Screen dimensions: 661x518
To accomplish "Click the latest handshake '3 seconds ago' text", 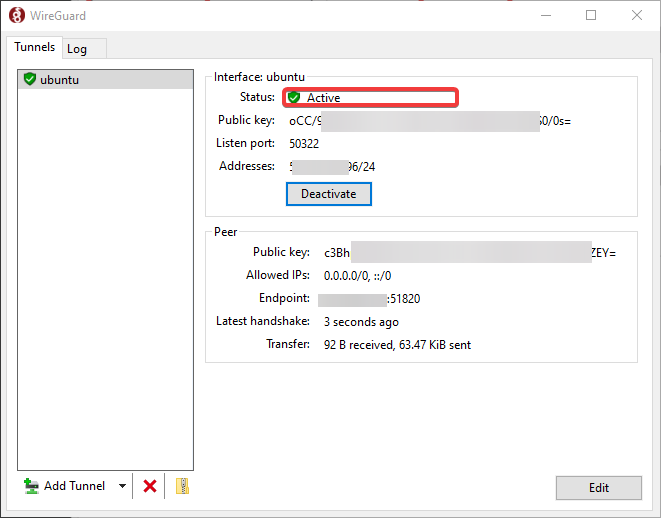I will click(x=361, y=322).
